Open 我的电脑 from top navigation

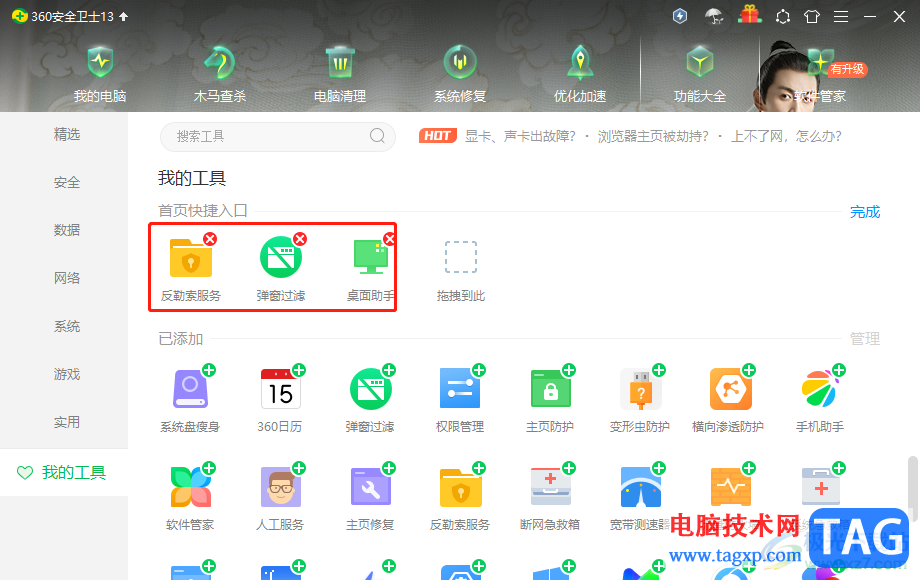tap(100, 74)
